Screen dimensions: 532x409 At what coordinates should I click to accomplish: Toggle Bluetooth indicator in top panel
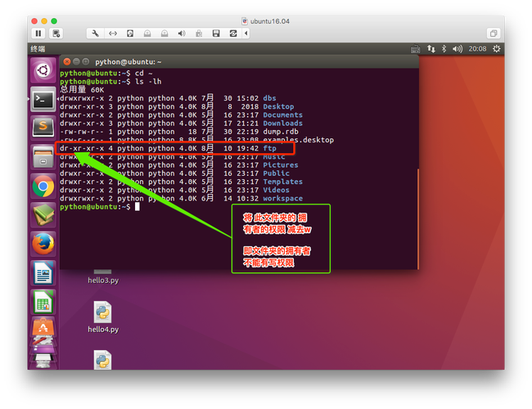[444, 49]
